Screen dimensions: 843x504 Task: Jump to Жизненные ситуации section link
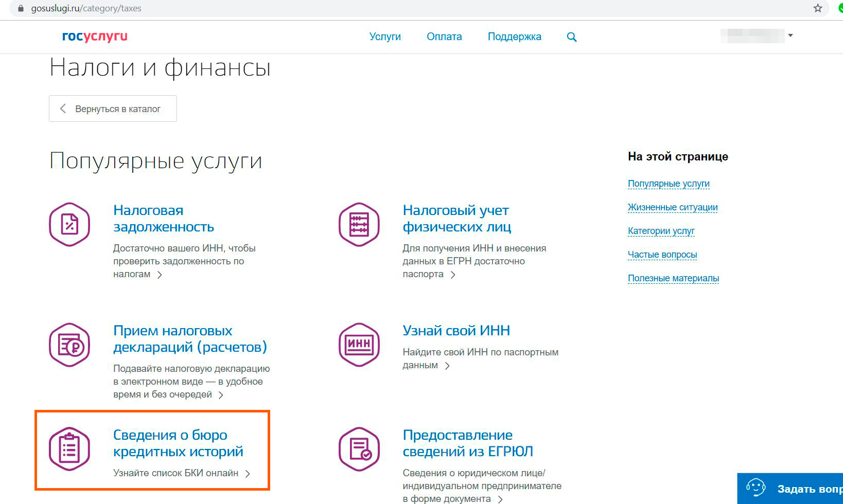click(x=673, y=207)
